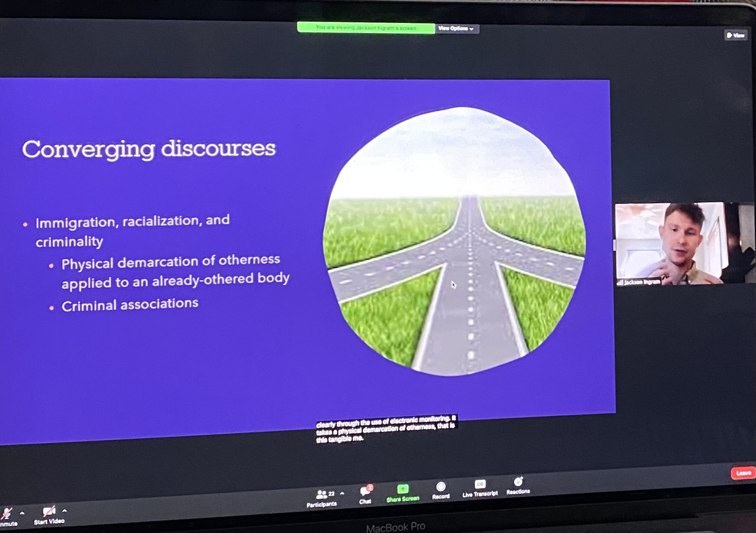Image resolution: width=756 pixels, height=533 pixels.
Task: Unmute the microphone
Action: [7, 514]
